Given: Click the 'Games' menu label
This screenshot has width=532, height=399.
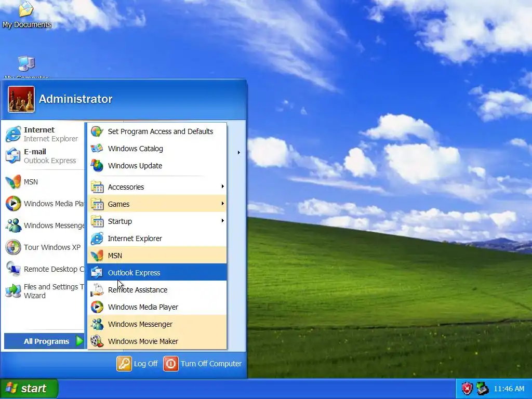Looking at the screenshot, I should click(x=119, y=204).
